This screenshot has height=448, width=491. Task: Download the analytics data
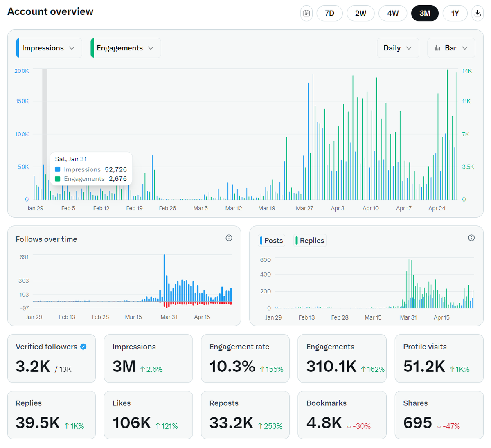coord(477,13)
